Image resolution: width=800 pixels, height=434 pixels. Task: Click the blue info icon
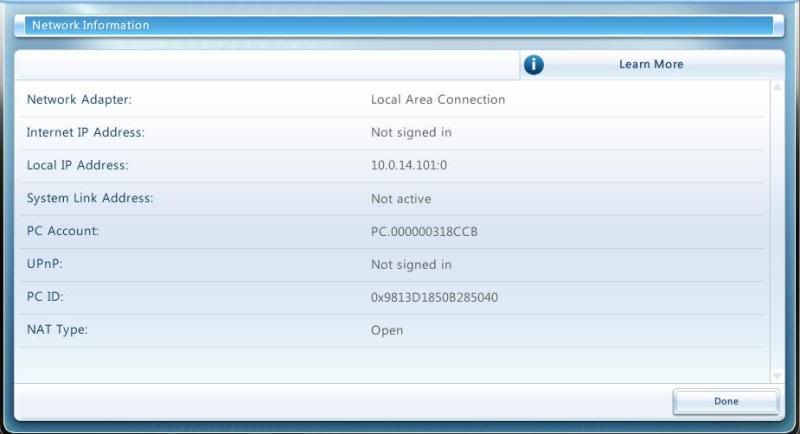[x=534, y=65]
